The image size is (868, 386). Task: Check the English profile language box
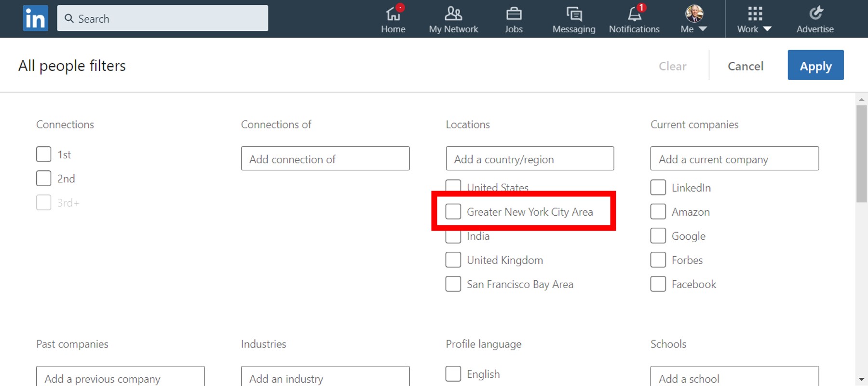point(453,374)
